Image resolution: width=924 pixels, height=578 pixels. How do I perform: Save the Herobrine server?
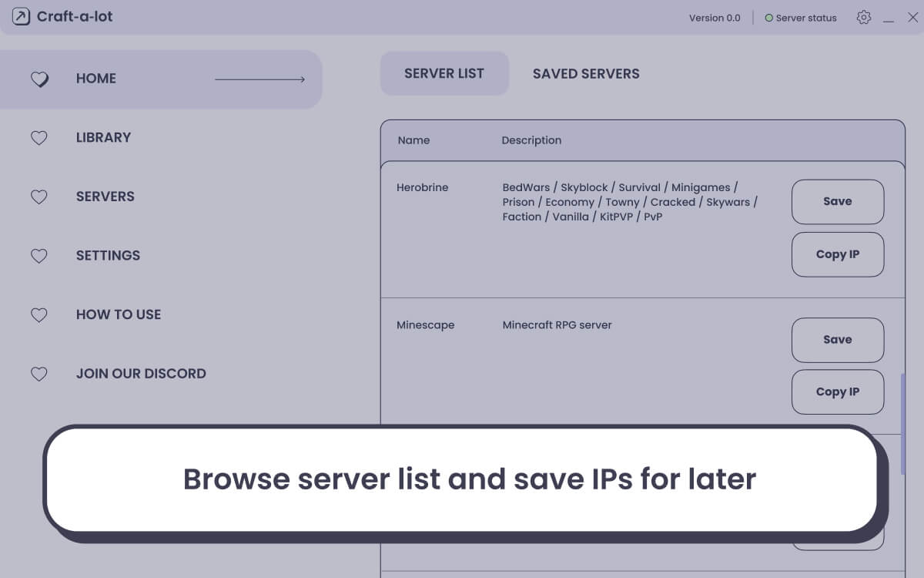(838, 201)
